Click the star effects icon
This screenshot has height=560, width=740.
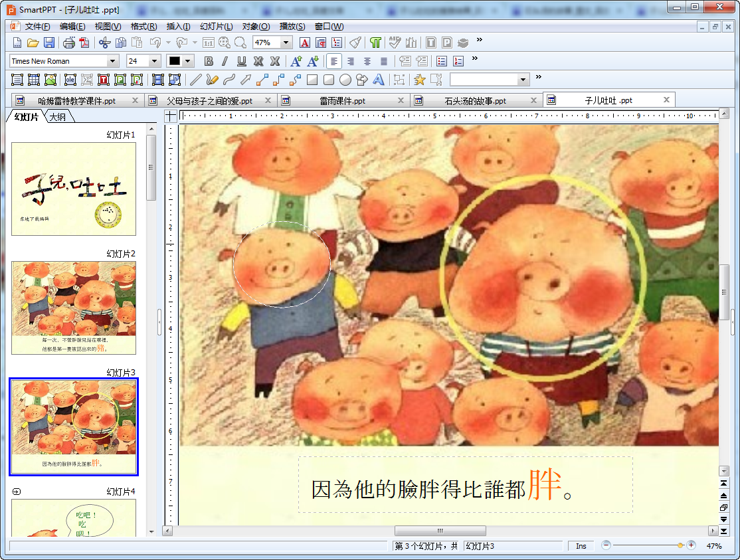pyautogui.click(x=419, y=80)
